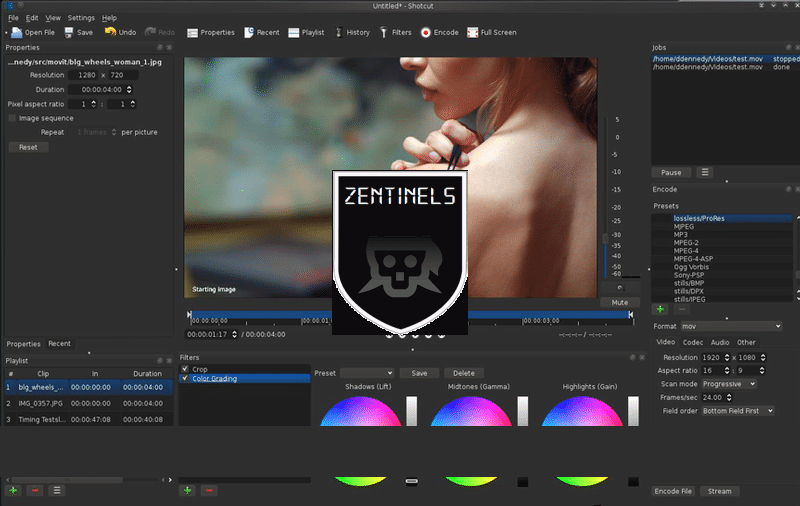The image size is (800, 506).
Task: Show the Recent files panel from toolbar
Action: point(261,33)
